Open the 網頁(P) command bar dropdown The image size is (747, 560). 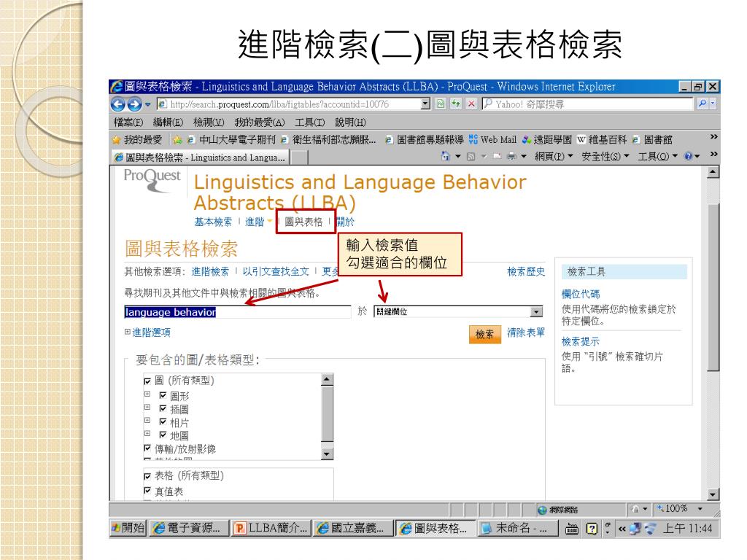click(554, 156)
